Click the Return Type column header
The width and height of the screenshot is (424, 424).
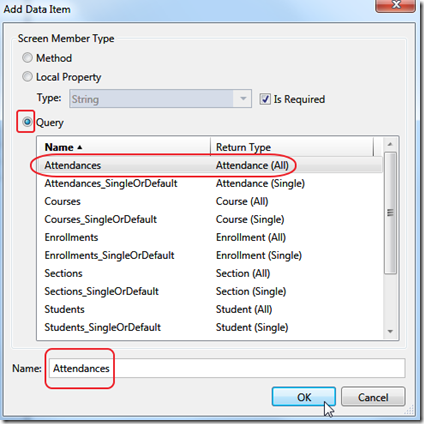292,147
